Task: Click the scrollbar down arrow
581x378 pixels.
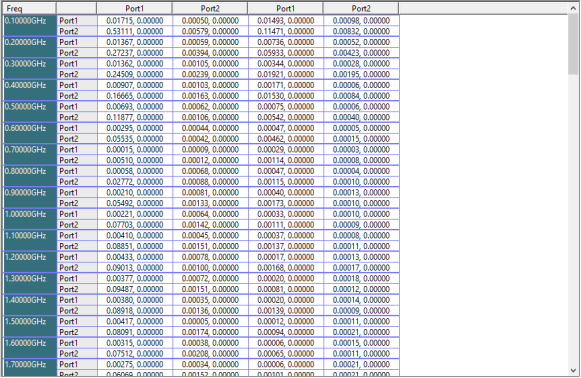Action: pos(574,370)
